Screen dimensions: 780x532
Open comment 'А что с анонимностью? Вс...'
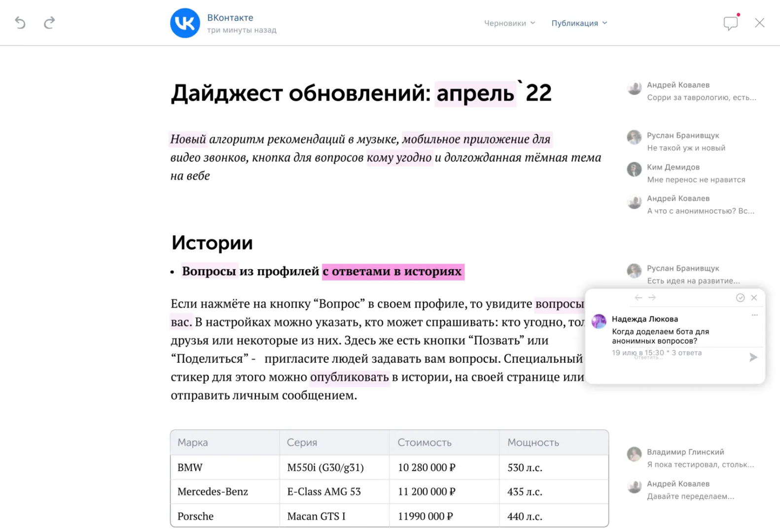click(701, 211)
